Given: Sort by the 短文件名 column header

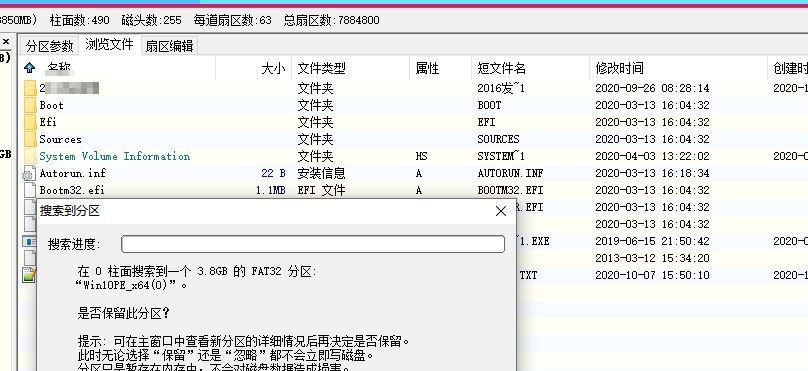Looking at the screenshot, I should (x=501, y=68).
